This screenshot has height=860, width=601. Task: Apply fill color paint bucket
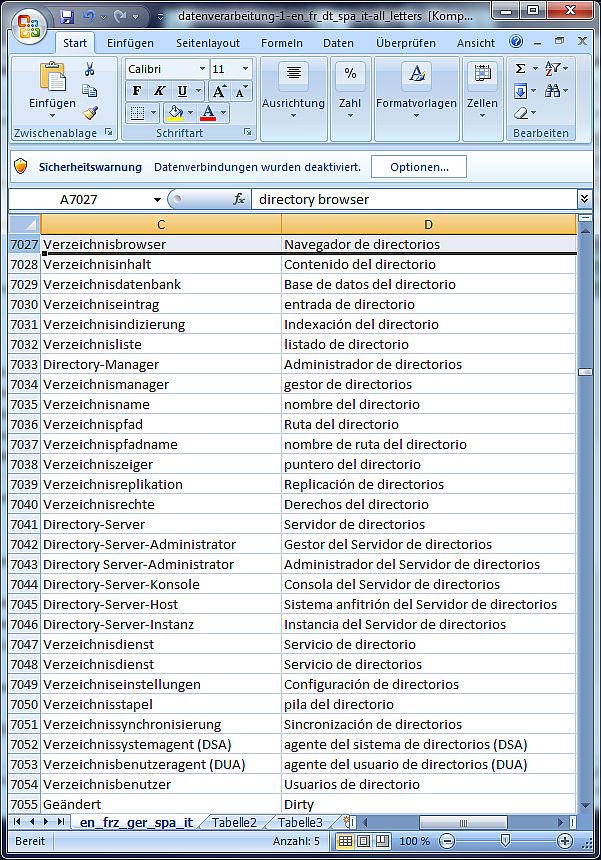click(175, 113)
